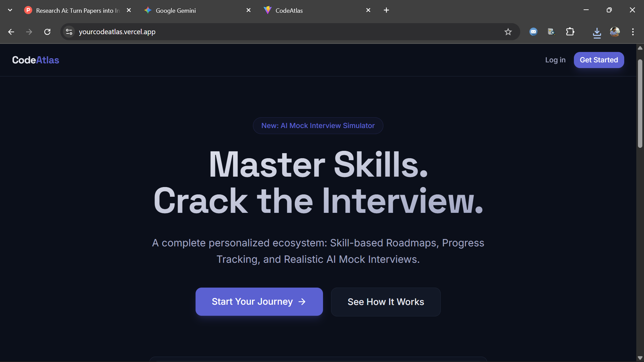This screenshot has height=362, width=644.
Task: Click the Start Your Journey button
Action: pyautogui.click(x=259, y=301)
